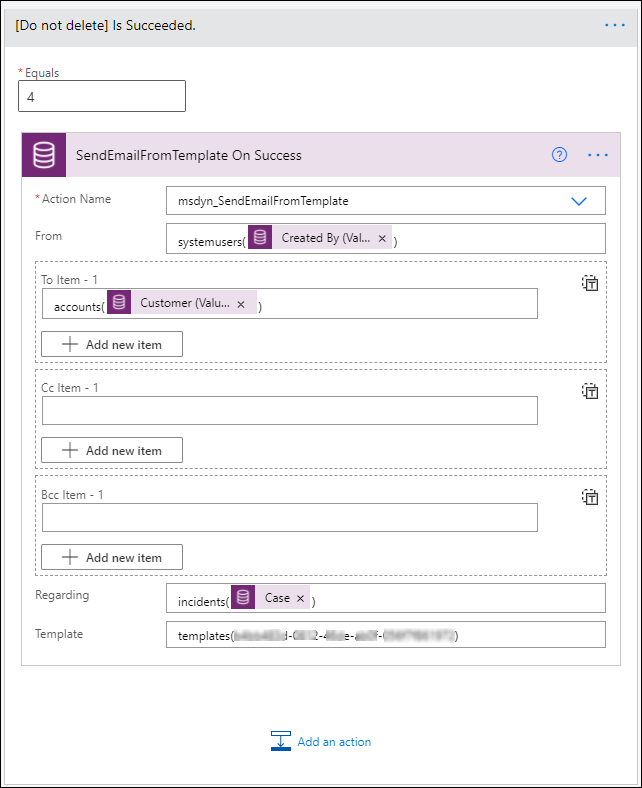642x788 pixels.
Task: Expand the Action Name dropdown
Action: tap(579, 201)
